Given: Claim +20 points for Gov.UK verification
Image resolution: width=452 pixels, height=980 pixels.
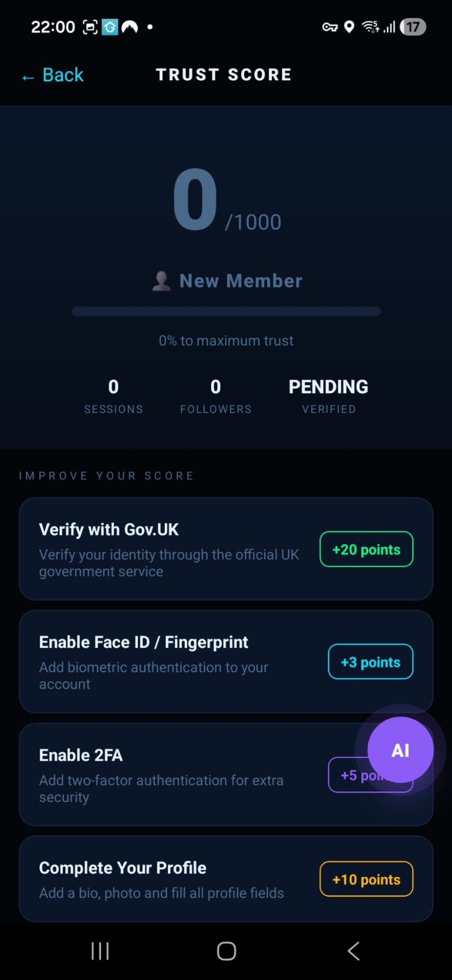Looking at the screenshot, I should pyautogui.click(x=366, y=549).
